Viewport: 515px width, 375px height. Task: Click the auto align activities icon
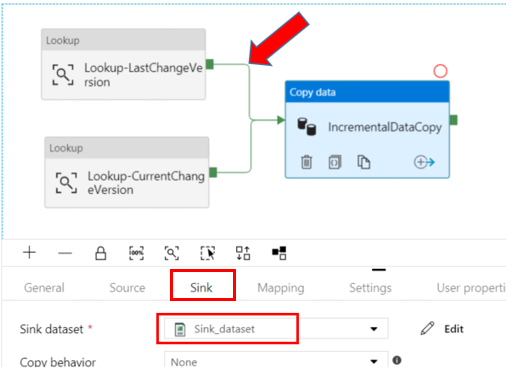(243, 253)
